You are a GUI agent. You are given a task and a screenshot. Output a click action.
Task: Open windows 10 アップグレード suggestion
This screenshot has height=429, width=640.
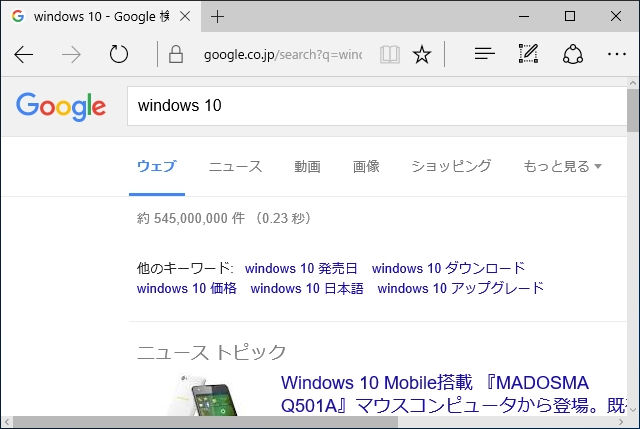461,288
